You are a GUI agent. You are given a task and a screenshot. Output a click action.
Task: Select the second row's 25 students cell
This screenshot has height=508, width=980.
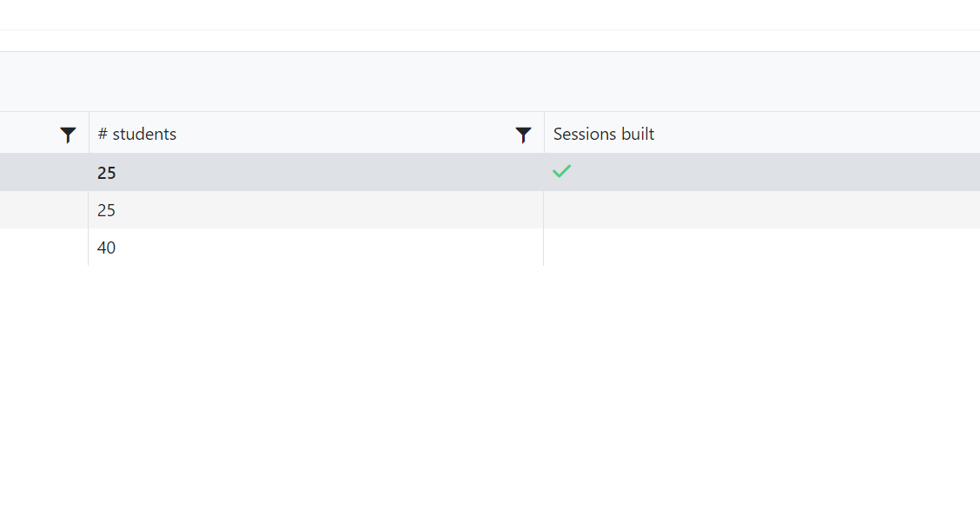(x=315, y=210)
